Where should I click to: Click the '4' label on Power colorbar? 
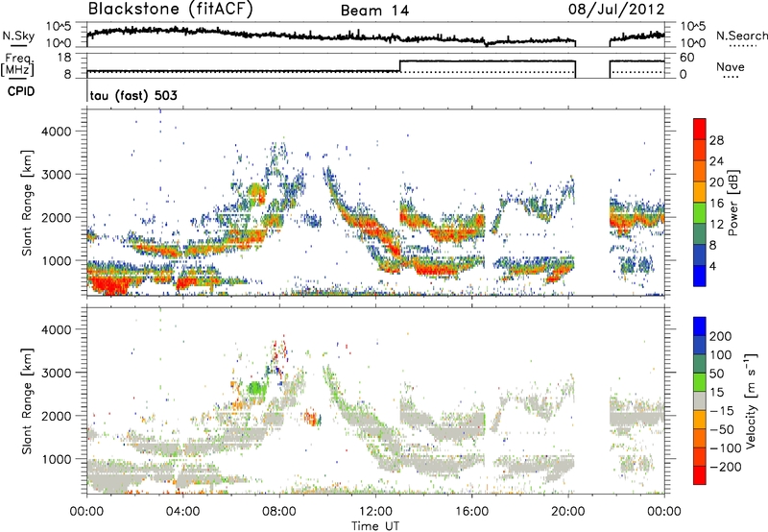coord(713,266)
